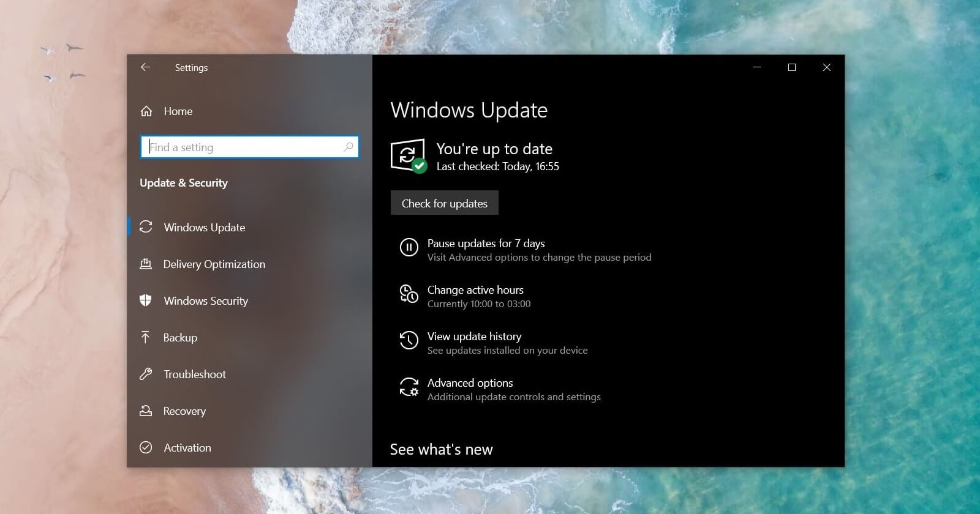
Task: Focus the Find a setting search box
Action: pyautogui.click(x=250, y=147)
